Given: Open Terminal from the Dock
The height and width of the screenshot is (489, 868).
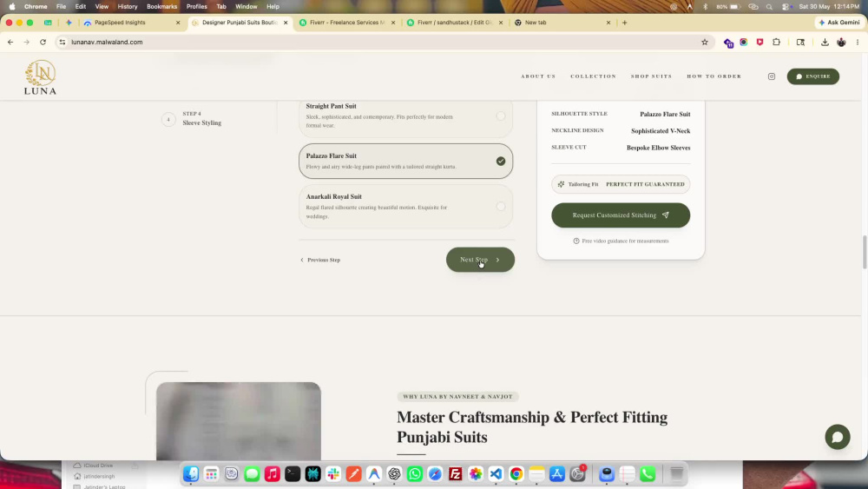Looking at the screenshot, I should (293, 474).
